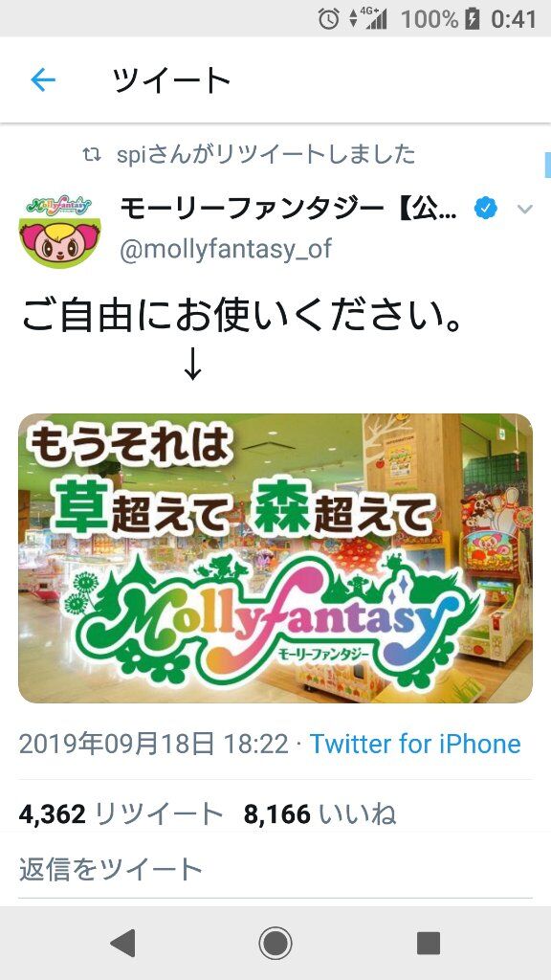
Task: Tap the alarm clock status icon
Action: click(x=329, y=19)
